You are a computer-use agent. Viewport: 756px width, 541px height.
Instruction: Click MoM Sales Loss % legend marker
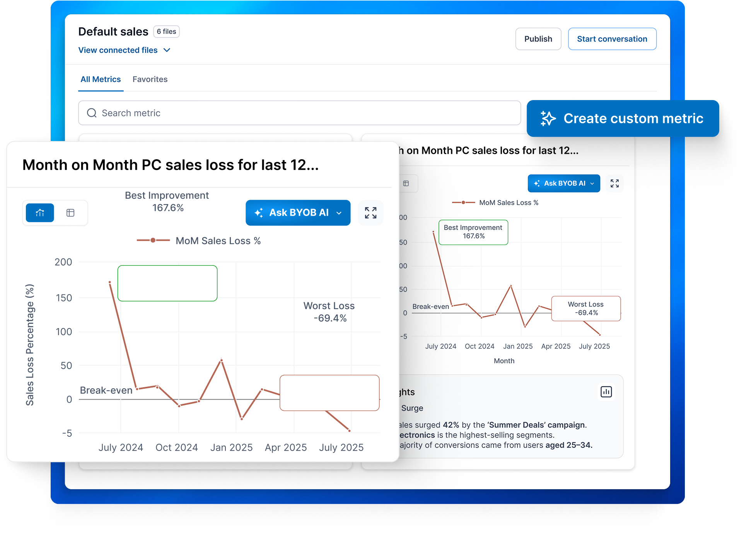[x=153, y=240]
